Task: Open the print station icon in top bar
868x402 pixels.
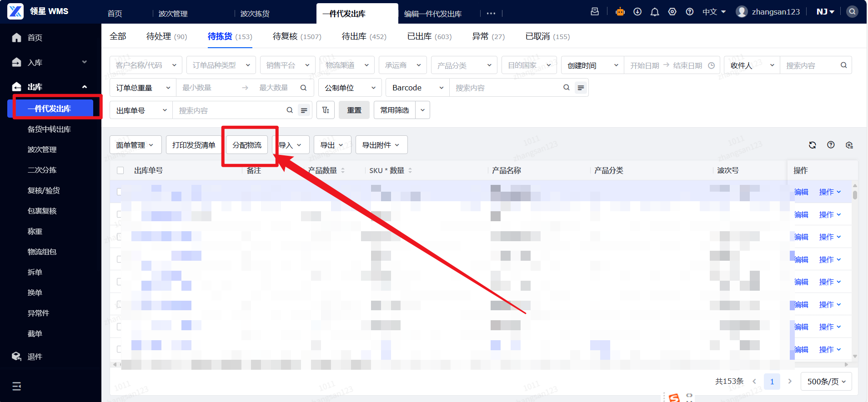Action: pos(594,12)
